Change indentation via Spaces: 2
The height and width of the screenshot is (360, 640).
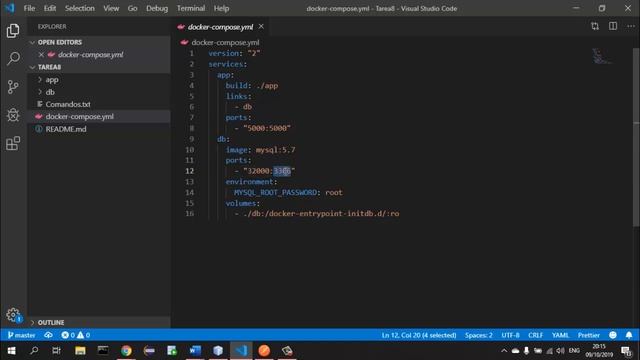click(x=479, y=335)
